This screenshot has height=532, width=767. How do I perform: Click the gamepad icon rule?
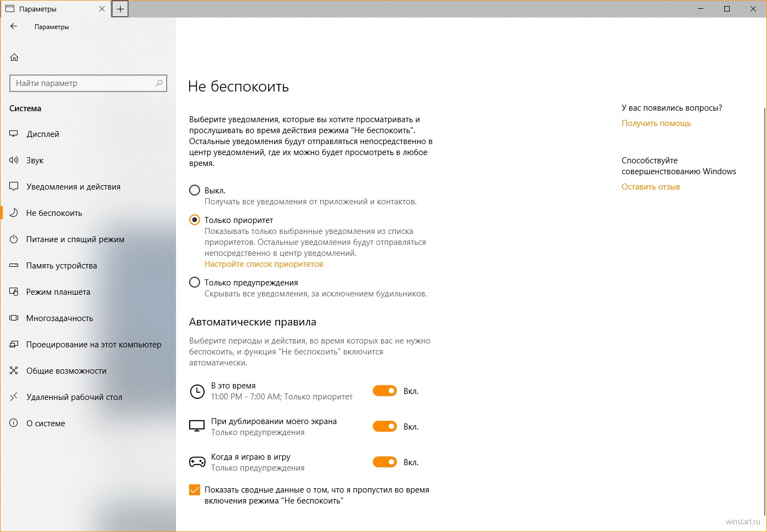(197, 462)
